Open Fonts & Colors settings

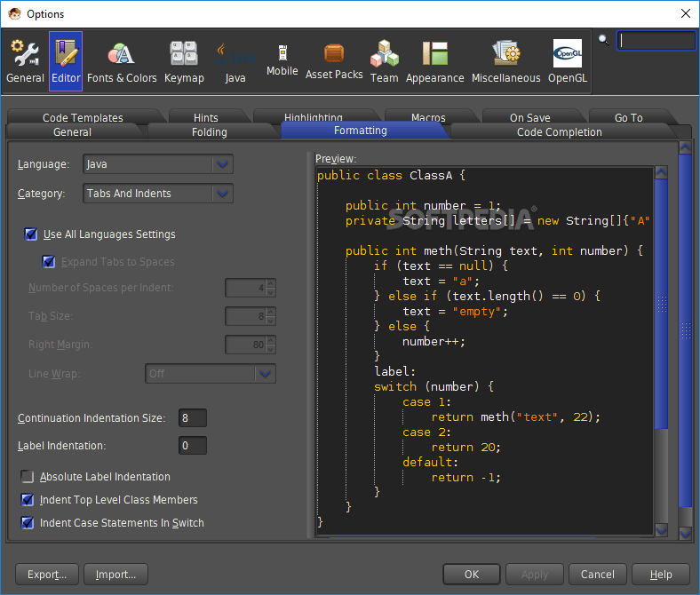pos(122,61)
